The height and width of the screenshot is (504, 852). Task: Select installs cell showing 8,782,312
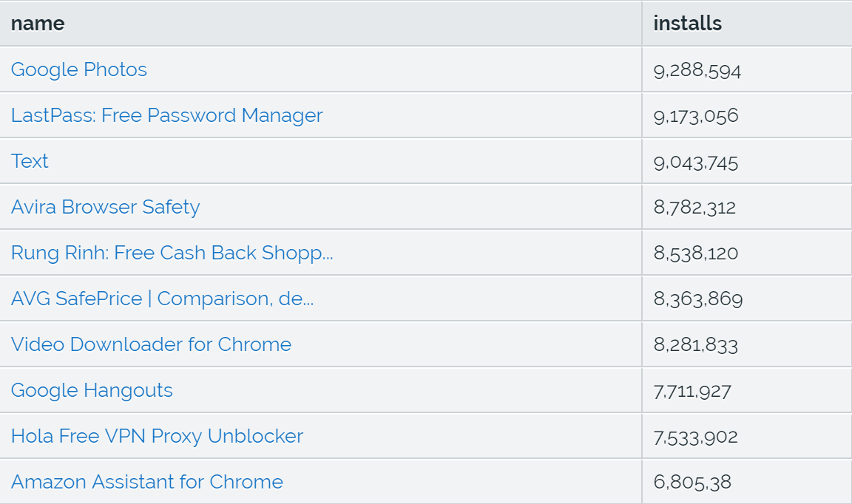[x=746, y=207]
